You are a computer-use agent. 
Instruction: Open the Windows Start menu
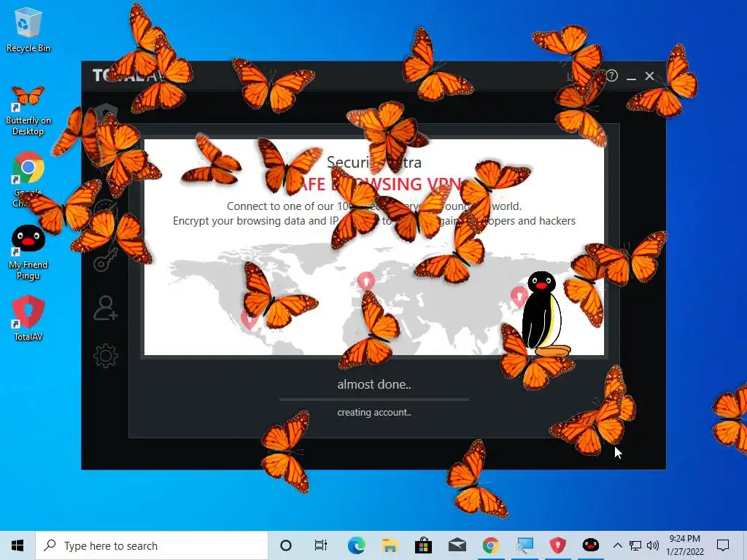click(x=18, y=545)
